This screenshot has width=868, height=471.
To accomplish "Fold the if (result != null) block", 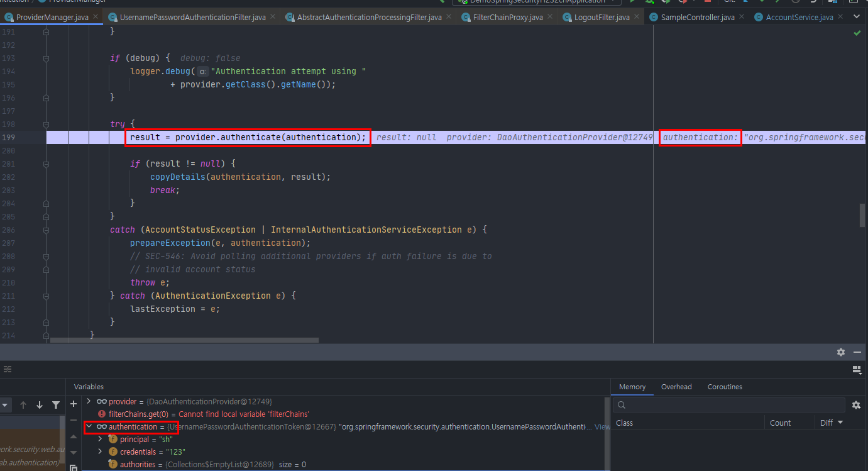I will 46,163.
